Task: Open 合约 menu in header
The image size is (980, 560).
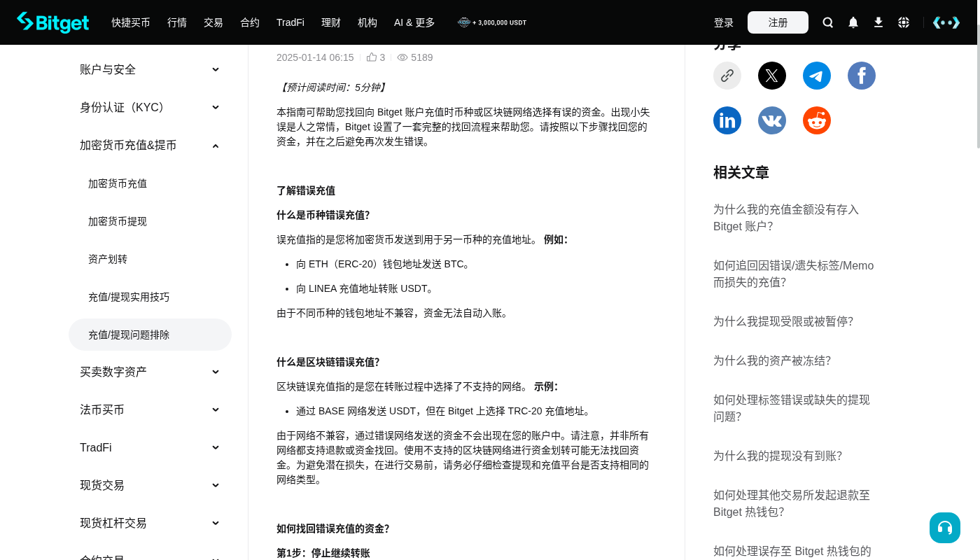Action: click(x=250, y=22)
